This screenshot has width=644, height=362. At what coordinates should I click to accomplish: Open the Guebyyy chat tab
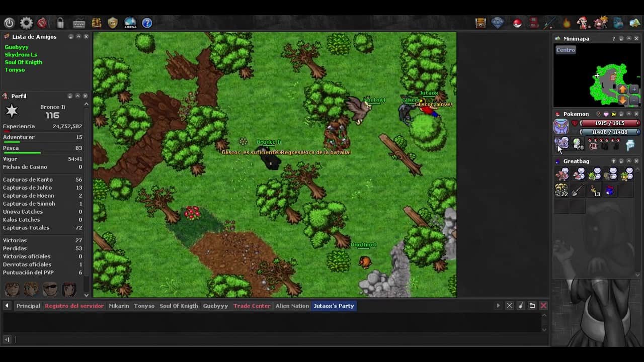point(215,306)
